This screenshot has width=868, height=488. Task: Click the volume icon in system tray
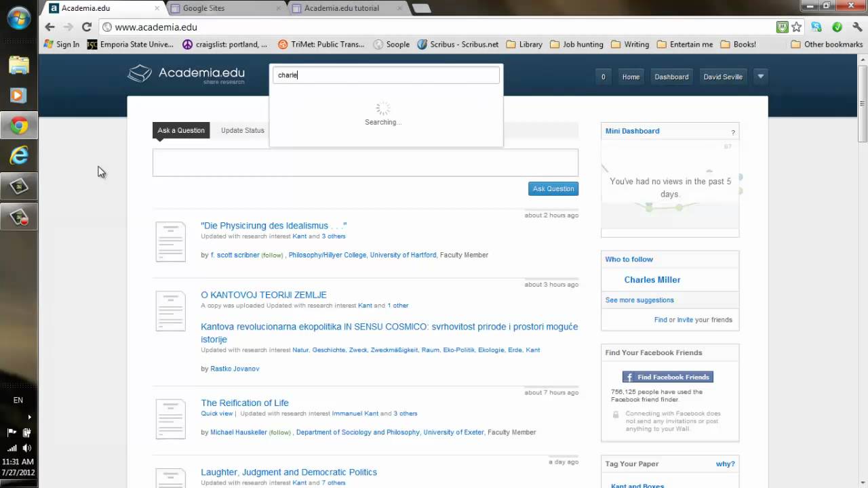(x=26, y=448)
